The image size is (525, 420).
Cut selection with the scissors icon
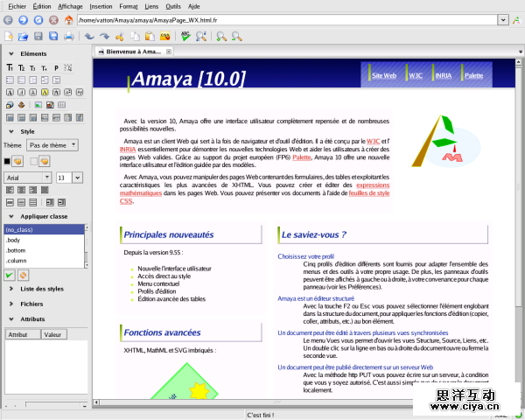pos(120,36)
